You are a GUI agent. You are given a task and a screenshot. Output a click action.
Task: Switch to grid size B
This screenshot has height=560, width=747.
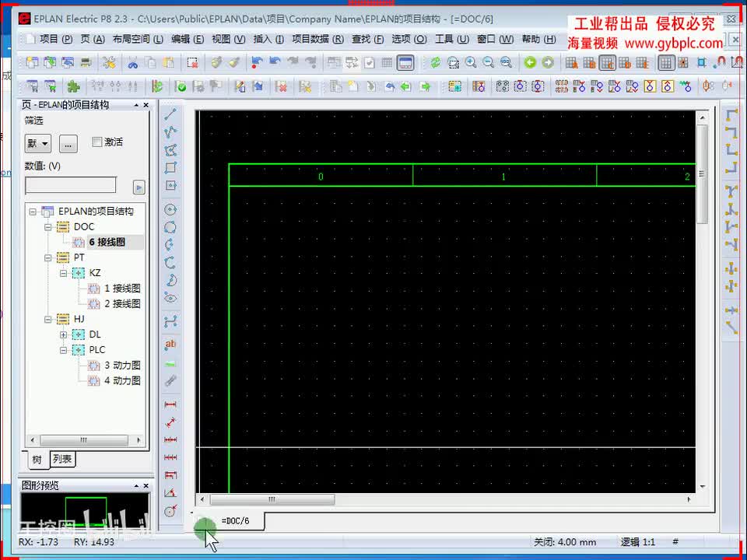pyautogui.click(x=589, y=62)
